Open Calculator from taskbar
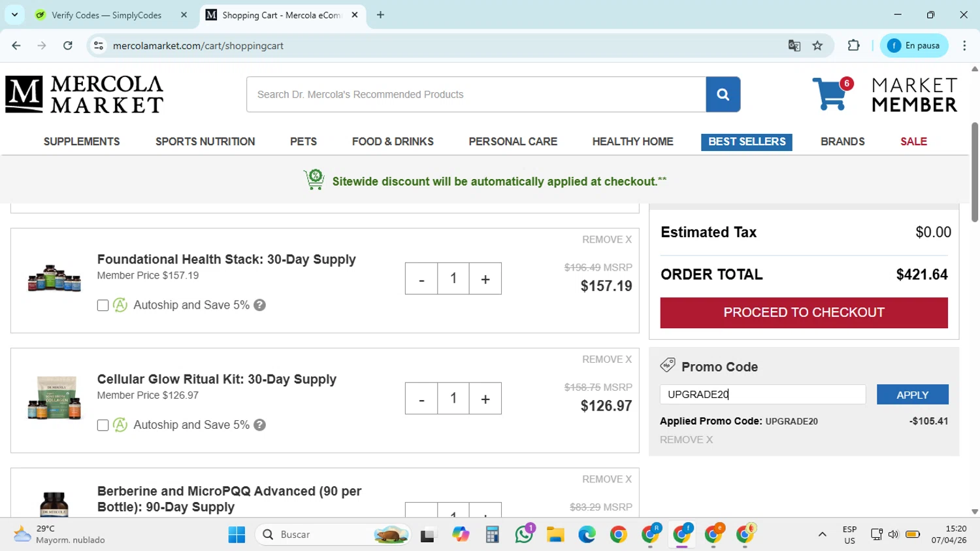Image resolution: width=980 pixels, height=551 pixels. pos(493,535)
